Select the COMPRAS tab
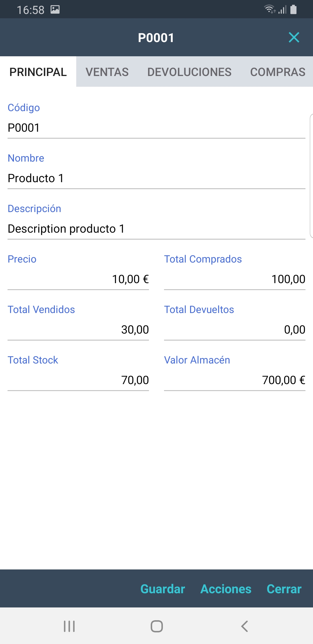 point(278,72)
